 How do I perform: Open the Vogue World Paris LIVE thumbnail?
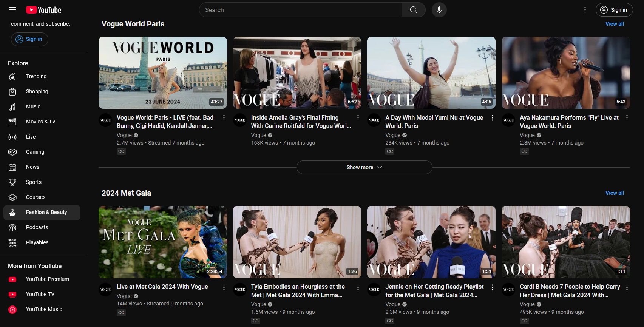[163, 72]
